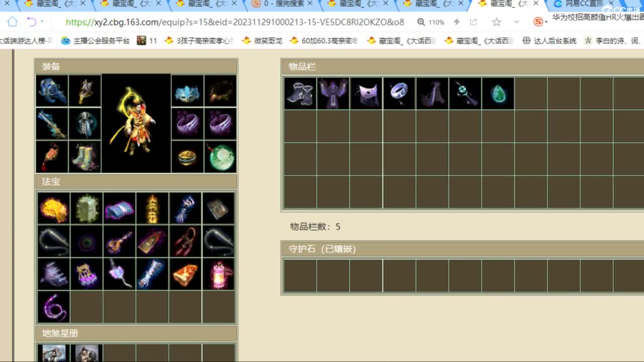This screenshot has height=362, width=644.
Task: Click the character portrait in 装备 panel
Action: [x=136, y=124]
